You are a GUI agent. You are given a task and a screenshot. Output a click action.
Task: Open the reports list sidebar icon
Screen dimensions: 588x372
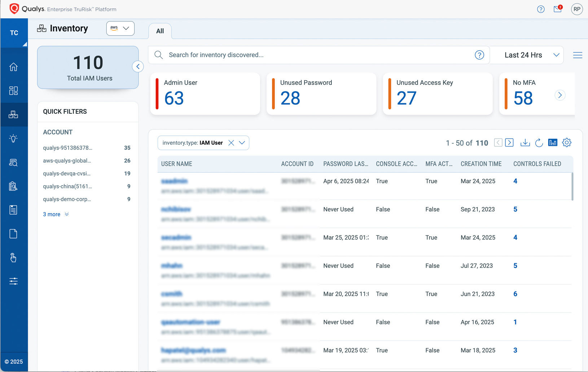coord(13,210)
